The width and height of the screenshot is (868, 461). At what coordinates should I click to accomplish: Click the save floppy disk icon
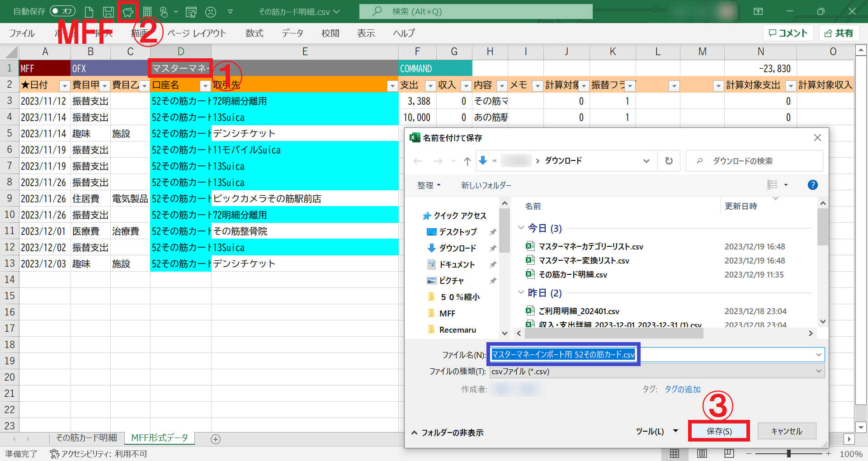(x=108, y=12)
